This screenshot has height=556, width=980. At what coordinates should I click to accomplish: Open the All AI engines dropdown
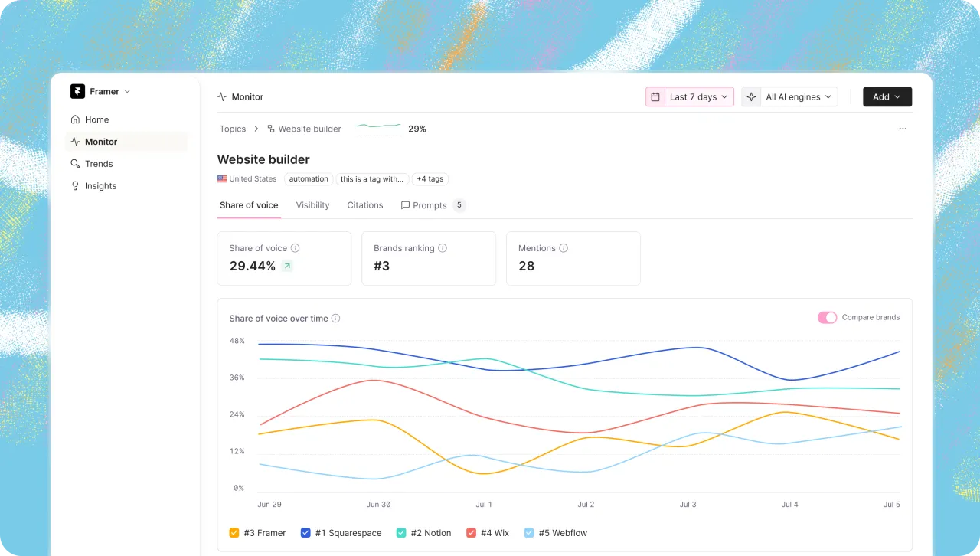pos(789,97)
